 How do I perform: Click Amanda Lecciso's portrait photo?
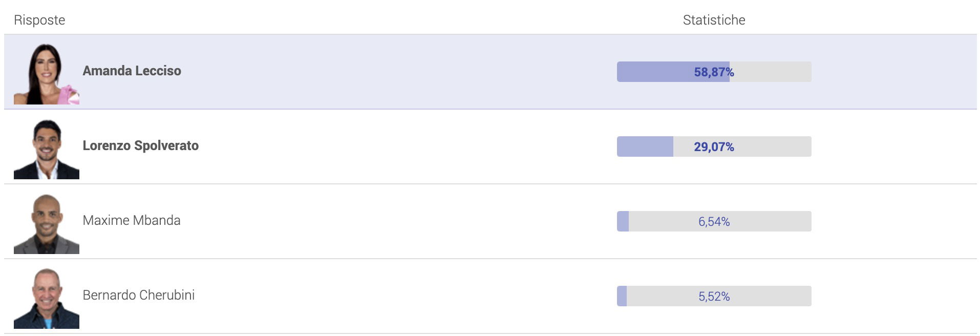pos(47,74)
